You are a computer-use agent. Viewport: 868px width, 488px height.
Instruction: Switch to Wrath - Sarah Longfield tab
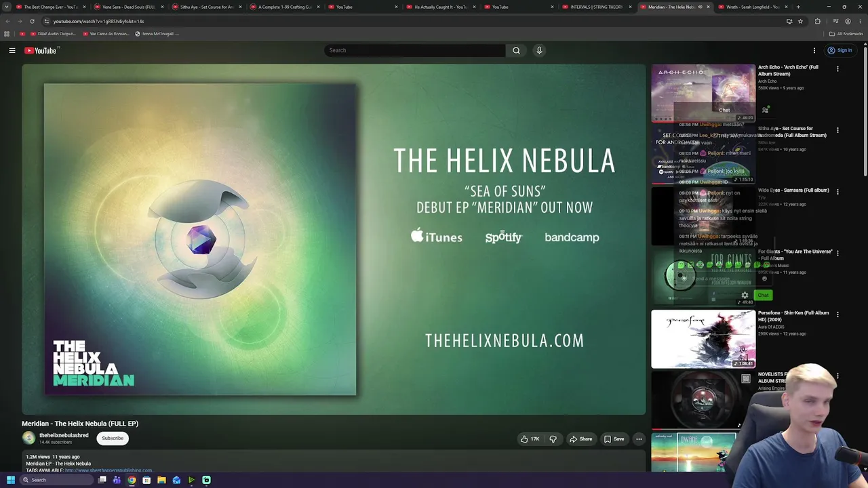coord(752,7)
